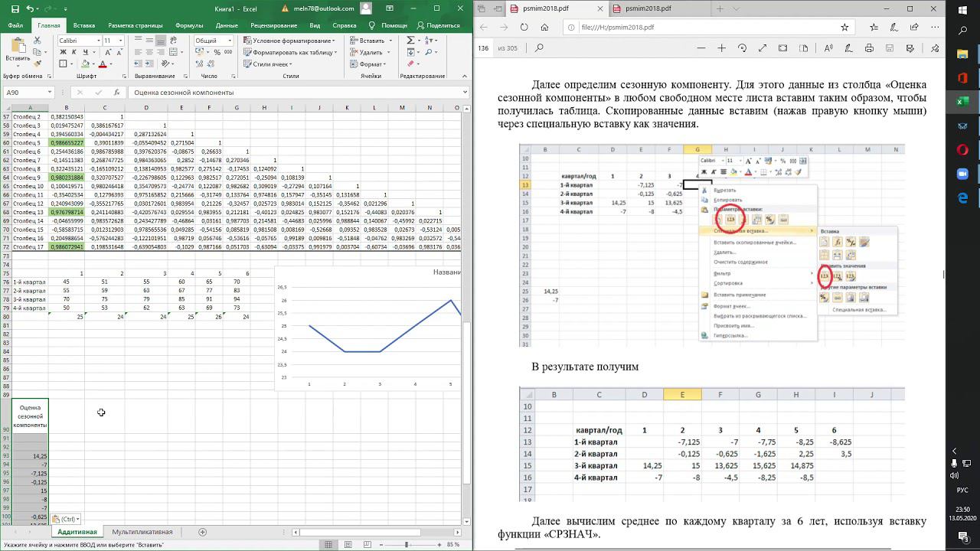Switch to the Данные ribbon tab

(227, 25)
